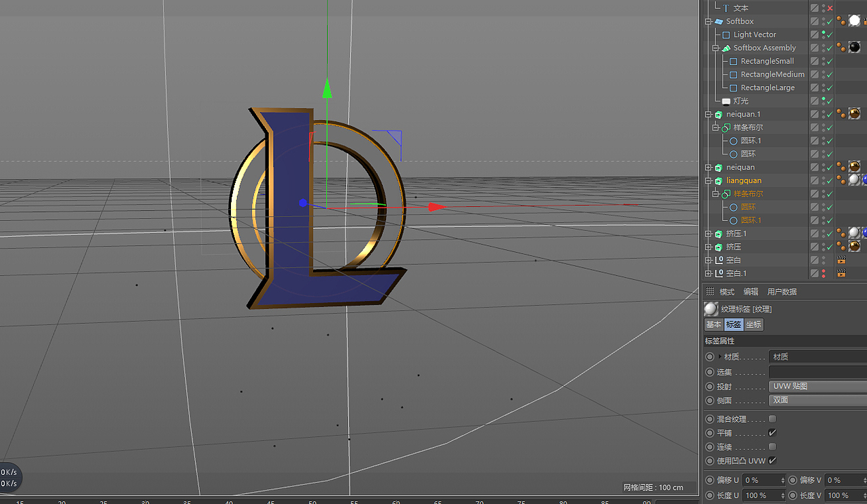Viewport: 867px width, 504px height.
Task: Click the clapperboard tag on 空白.1
Action: click(841, 274)
